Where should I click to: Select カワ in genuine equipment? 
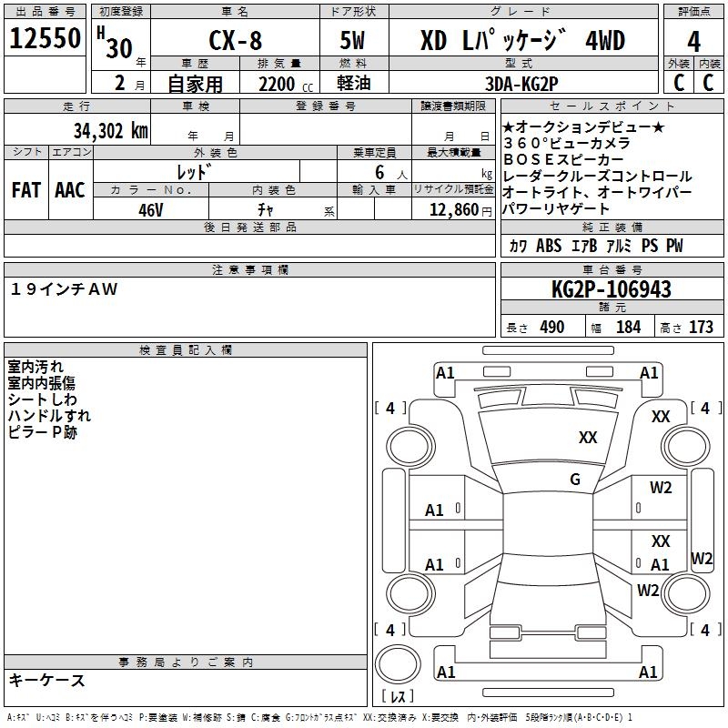[518, 246]
